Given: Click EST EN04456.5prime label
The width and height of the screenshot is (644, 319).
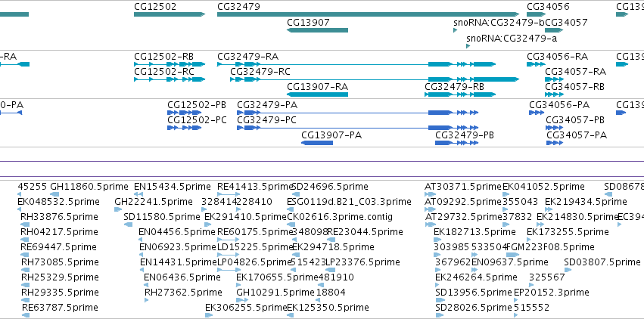Looking at the screenshot, I should coord(177,232).
